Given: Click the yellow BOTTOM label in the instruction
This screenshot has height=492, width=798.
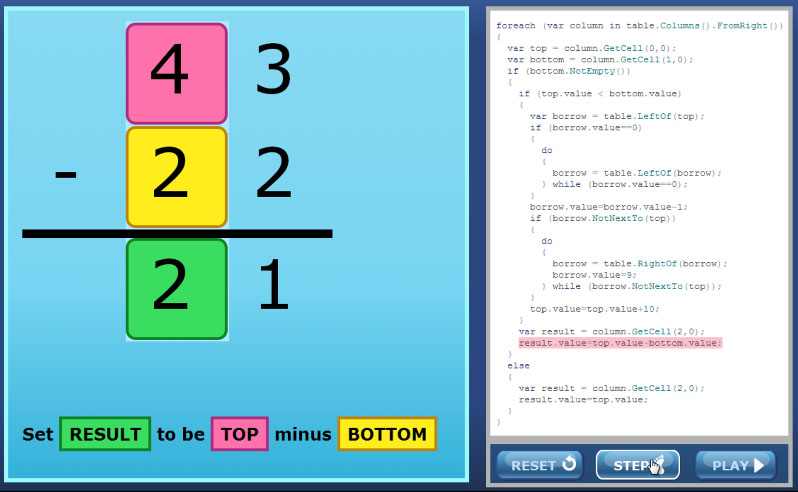Looking at the screenshot, I should click(387, 434).
